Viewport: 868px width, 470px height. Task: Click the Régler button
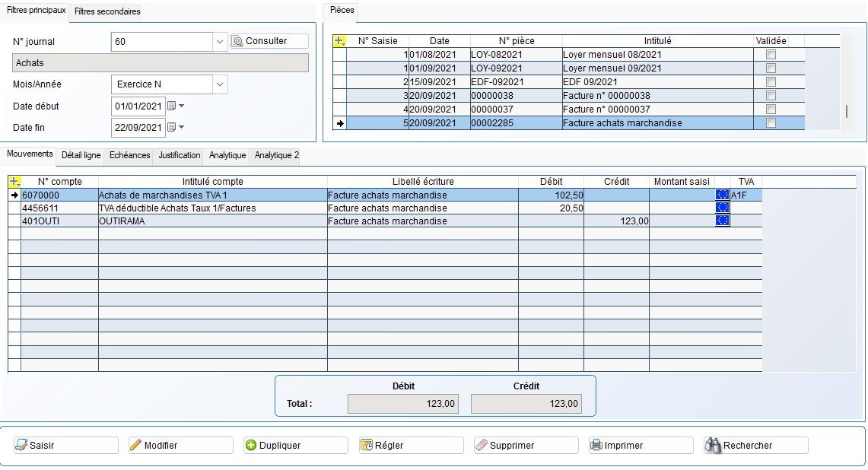point(412,445)
